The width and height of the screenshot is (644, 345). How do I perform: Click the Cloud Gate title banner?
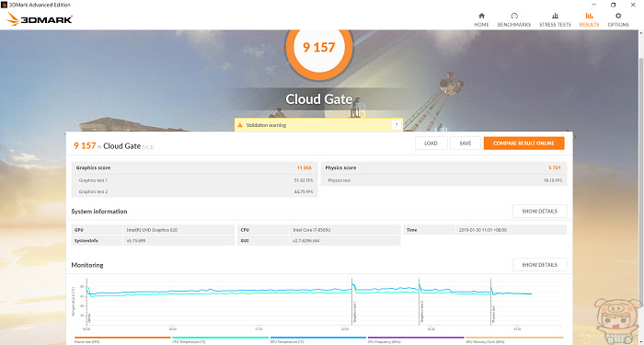pyautogui.click(x=318, y=99)
